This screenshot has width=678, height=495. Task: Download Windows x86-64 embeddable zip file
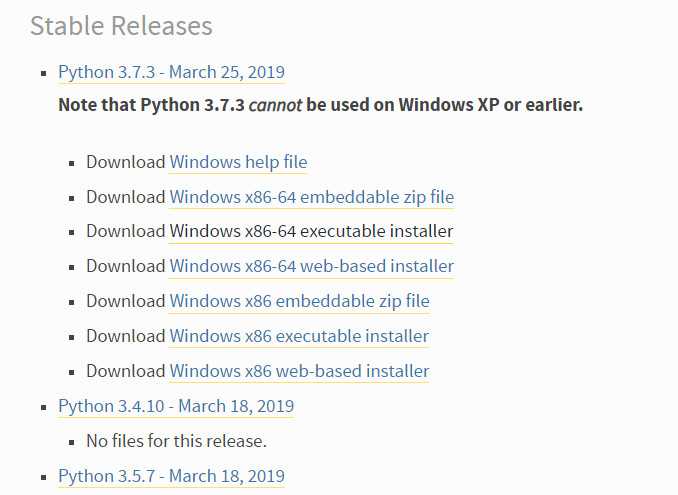click(312, 198)
